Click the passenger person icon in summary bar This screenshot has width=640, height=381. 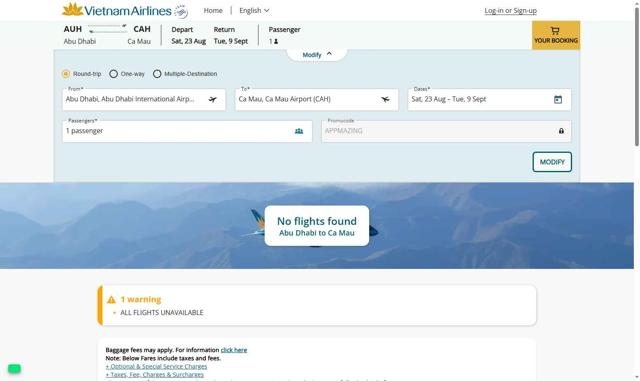coord(276,41)
